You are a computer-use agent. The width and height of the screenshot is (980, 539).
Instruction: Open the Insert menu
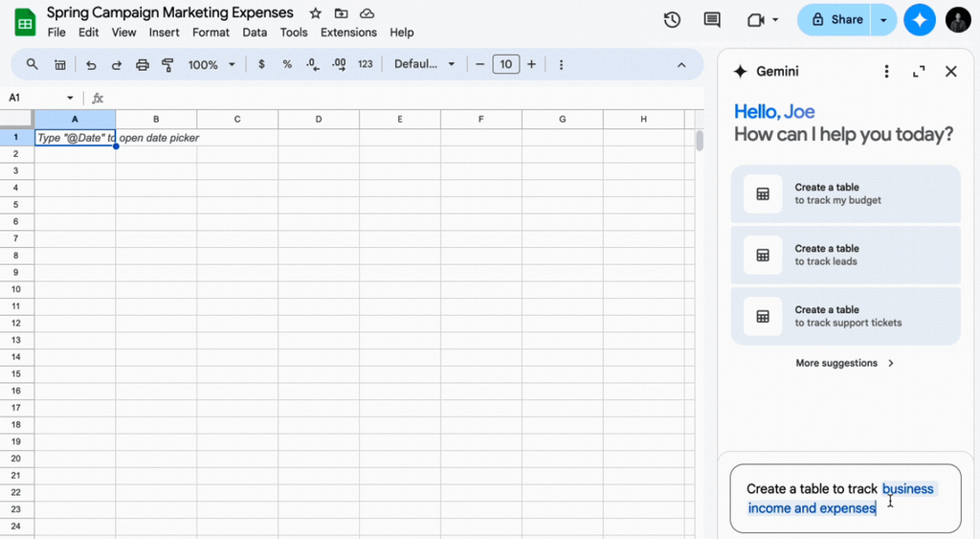164,33
